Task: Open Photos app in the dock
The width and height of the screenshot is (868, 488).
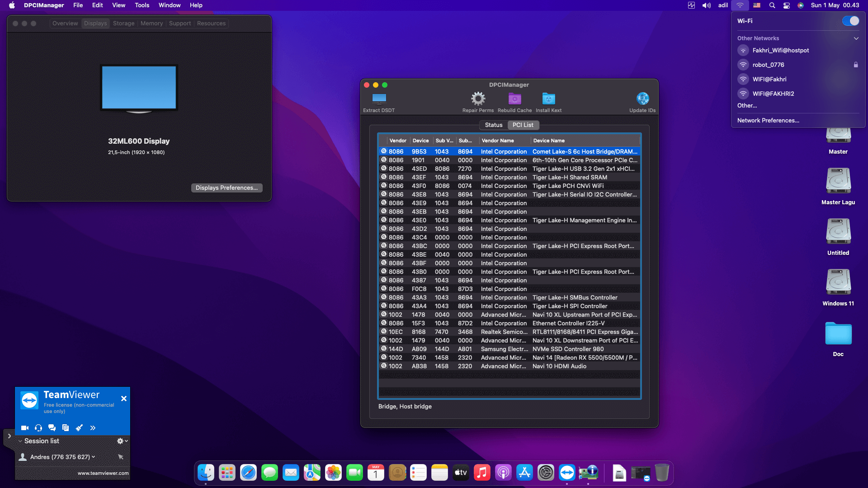Action: [x=334, y=473]
